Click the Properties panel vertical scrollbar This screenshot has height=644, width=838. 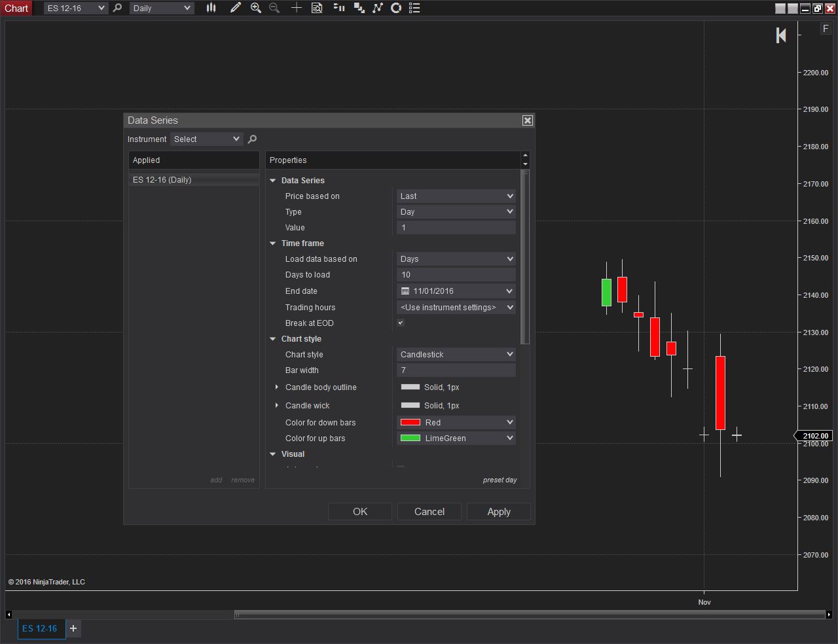pos(525,257)
